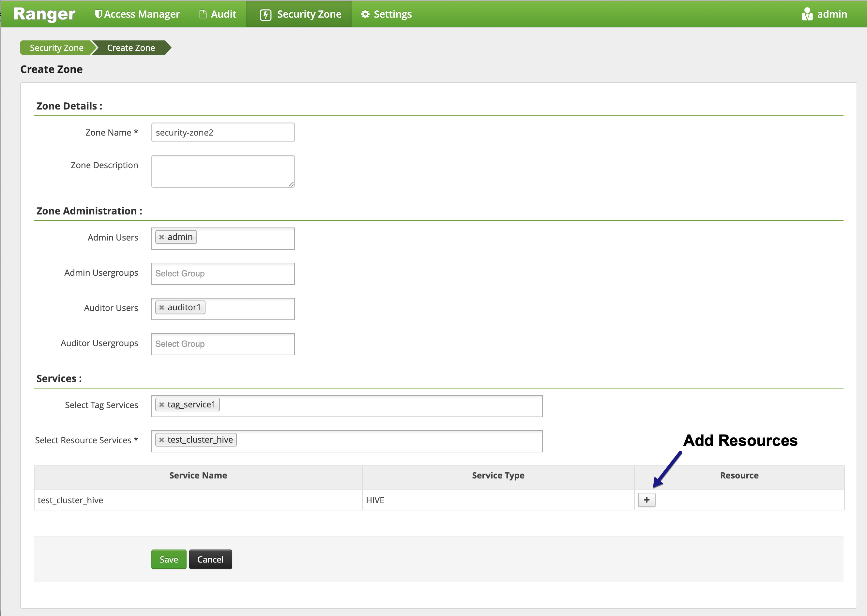Click the Create Zone breadcrumb

click(131, 48)
